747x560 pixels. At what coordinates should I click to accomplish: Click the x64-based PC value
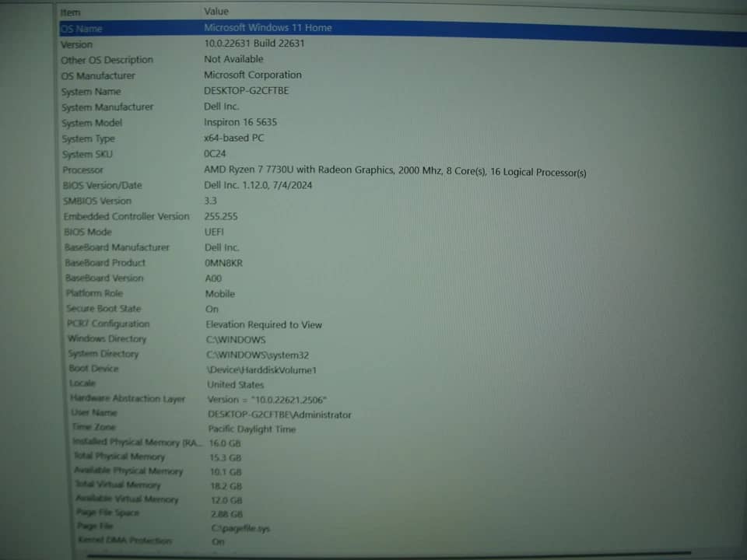point(233,138)
